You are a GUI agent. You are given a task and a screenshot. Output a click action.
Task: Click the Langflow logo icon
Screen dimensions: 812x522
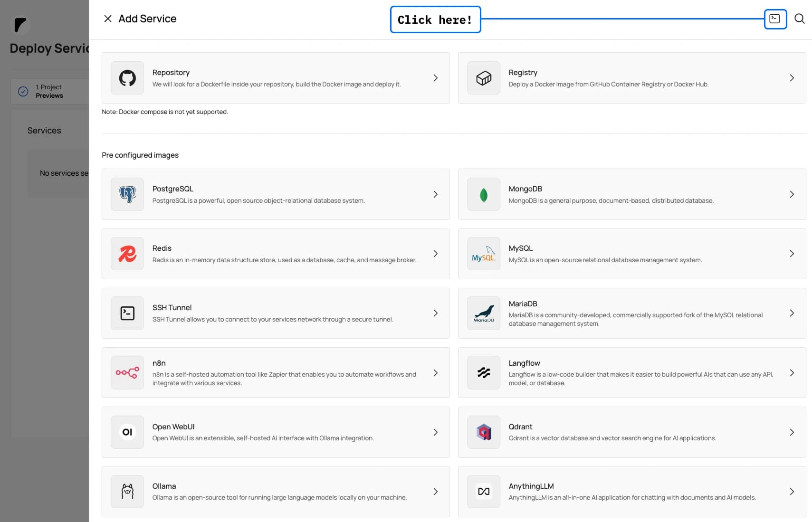tap(484, 373)
